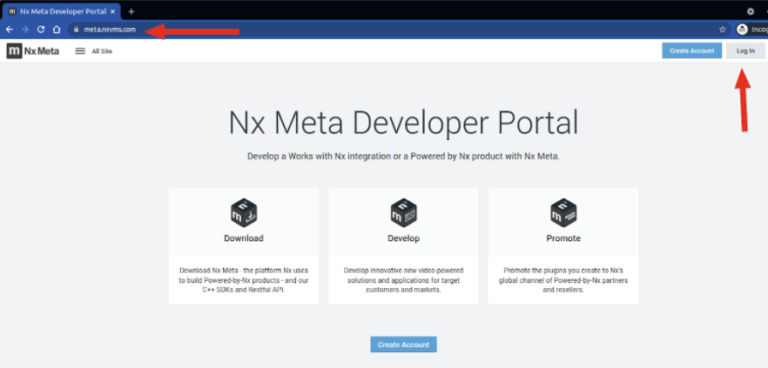
Task: Click the 'Develop a Works with Nx integration' subtitle
Action: coord(404,157)
